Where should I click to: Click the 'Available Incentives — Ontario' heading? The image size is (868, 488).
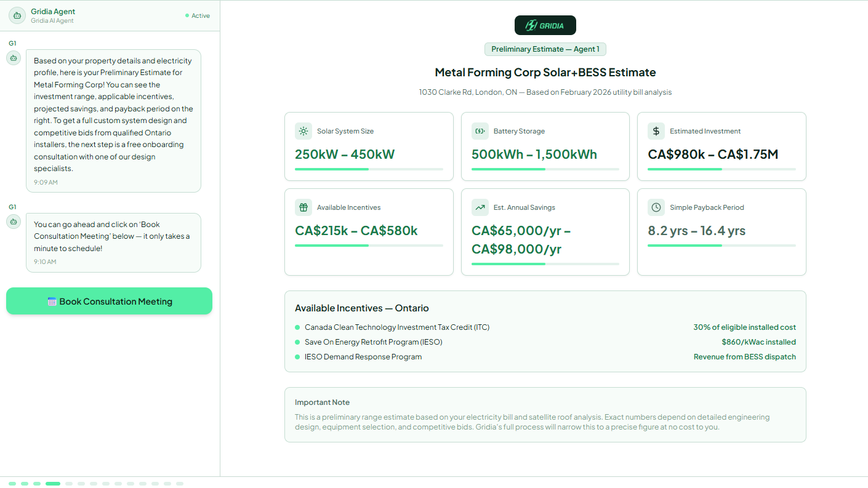tap(362, 308)
